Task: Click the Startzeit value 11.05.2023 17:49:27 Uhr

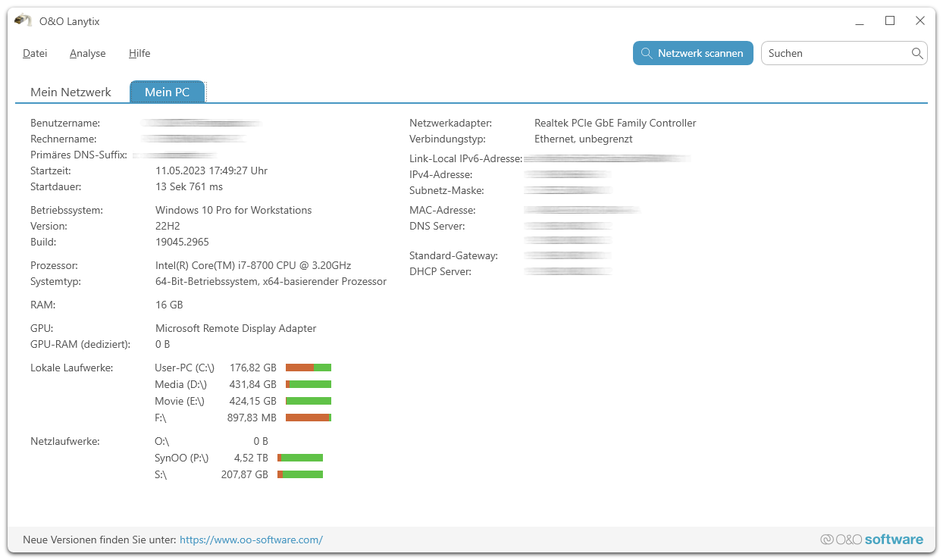Action: [211, 171]
